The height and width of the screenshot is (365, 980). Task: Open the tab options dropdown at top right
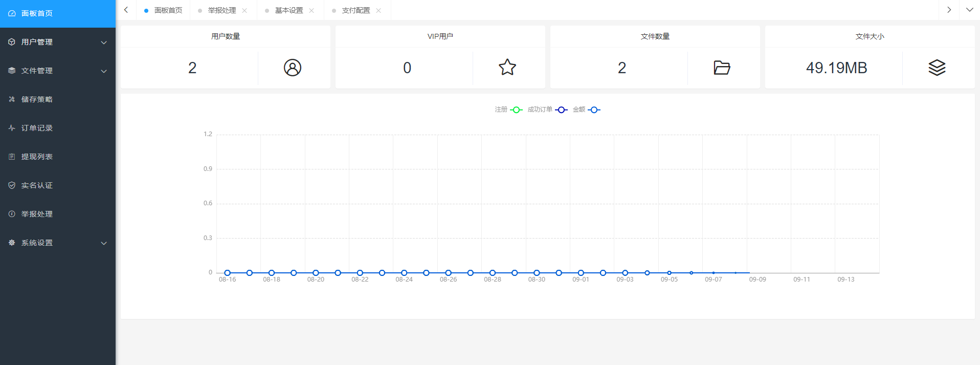[x=969, y=10]
